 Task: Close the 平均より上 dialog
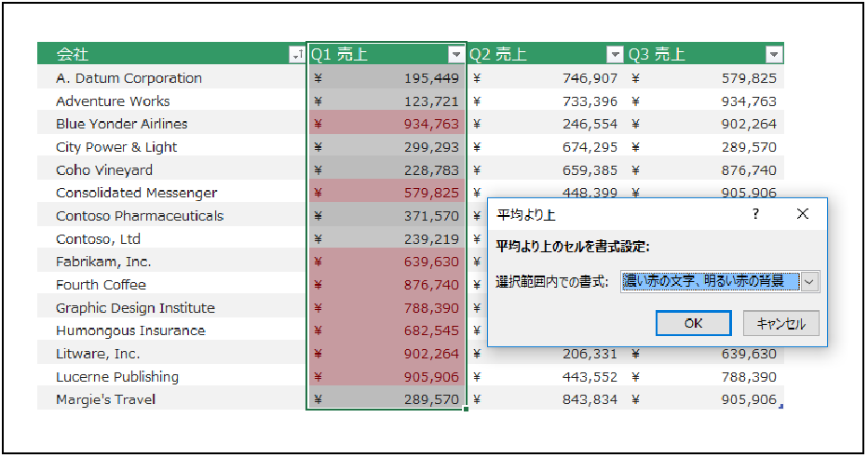pyautogui.click(x=802, y=214)
